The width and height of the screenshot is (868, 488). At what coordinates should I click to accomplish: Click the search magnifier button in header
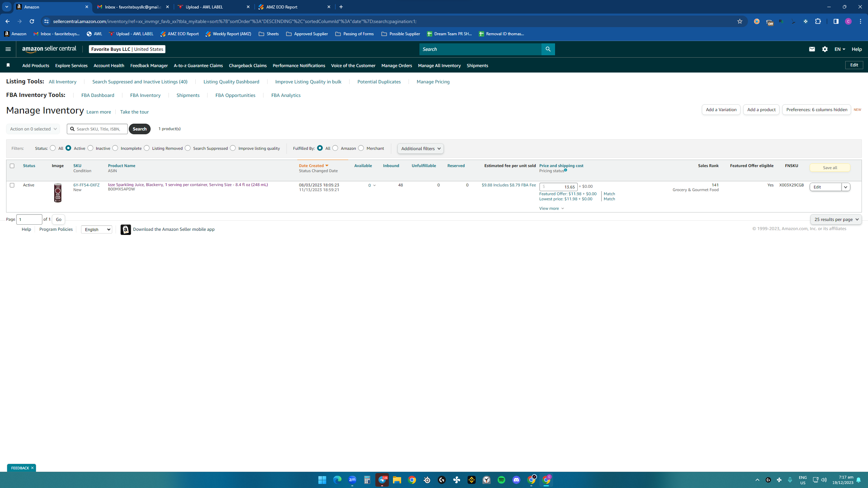pos(548,49)
